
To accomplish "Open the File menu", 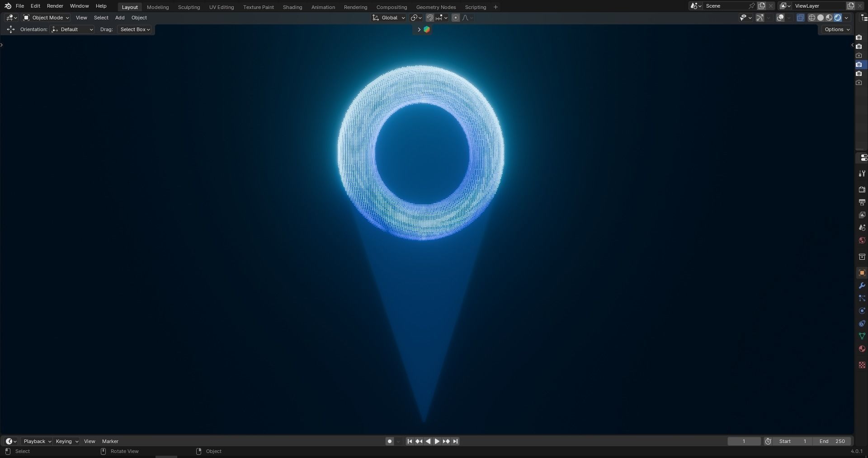I will point(20,6).
